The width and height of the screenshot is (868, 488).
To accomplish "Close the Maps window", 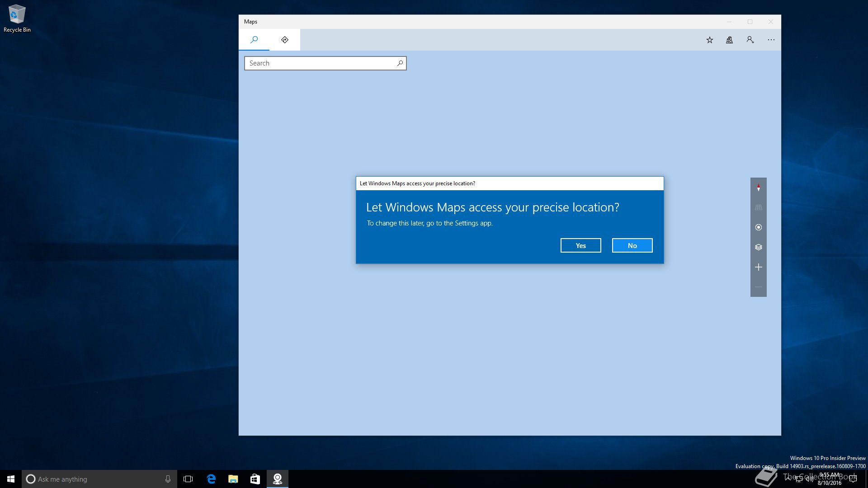I will tap(771, 22).
